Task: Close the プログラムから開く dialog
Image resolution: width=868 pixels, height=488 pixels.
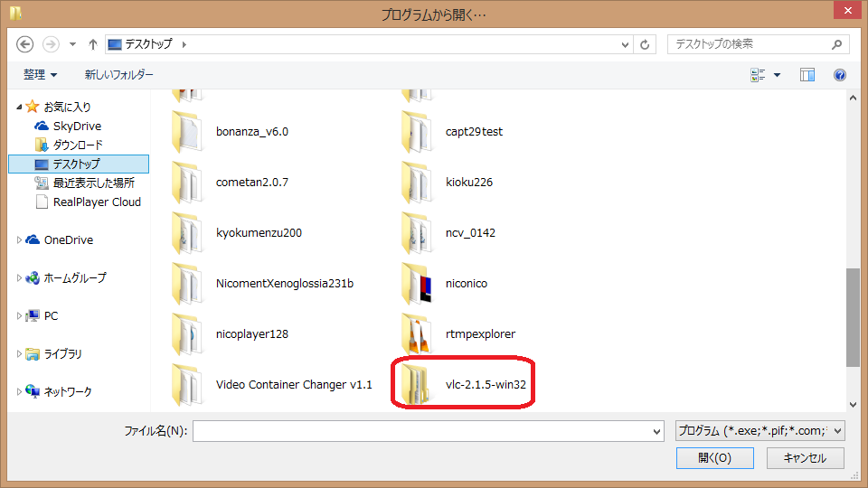Action: click(x=847, y=10)
